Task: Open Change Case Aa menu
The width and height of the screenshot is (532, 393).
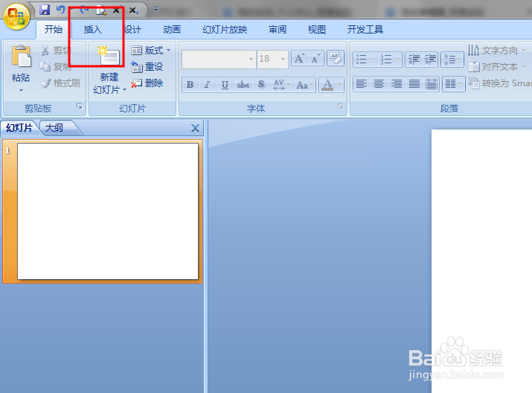Action: (304, 85)
